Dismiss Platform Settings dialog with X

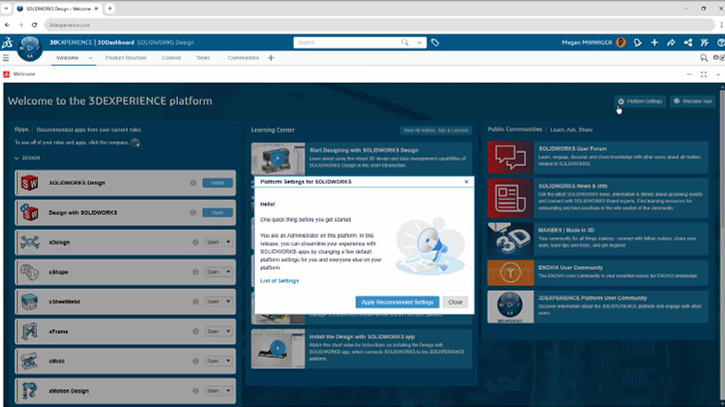tap(466, 182)
